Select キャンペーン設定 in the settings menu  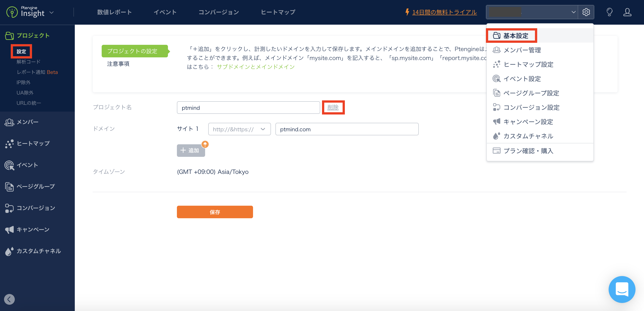pyautogui.click(x=540, y=122)
